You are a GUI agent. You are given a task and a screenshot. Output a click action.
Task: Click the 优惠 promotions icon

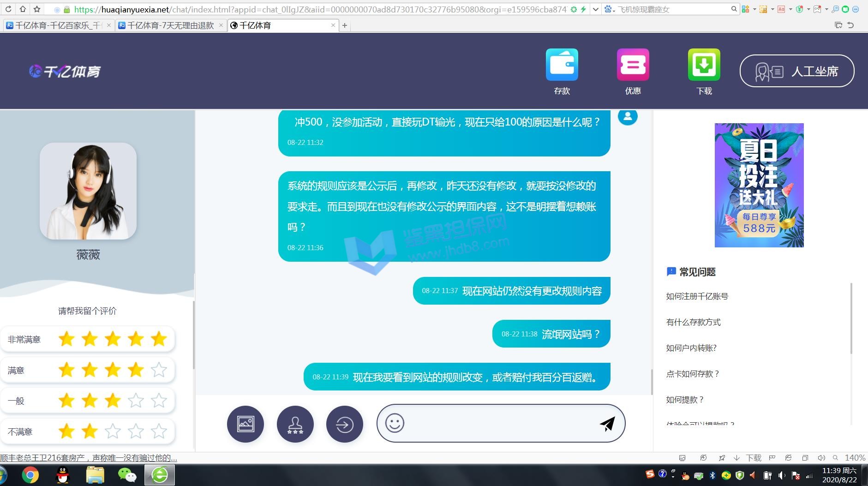click(633, 65)
